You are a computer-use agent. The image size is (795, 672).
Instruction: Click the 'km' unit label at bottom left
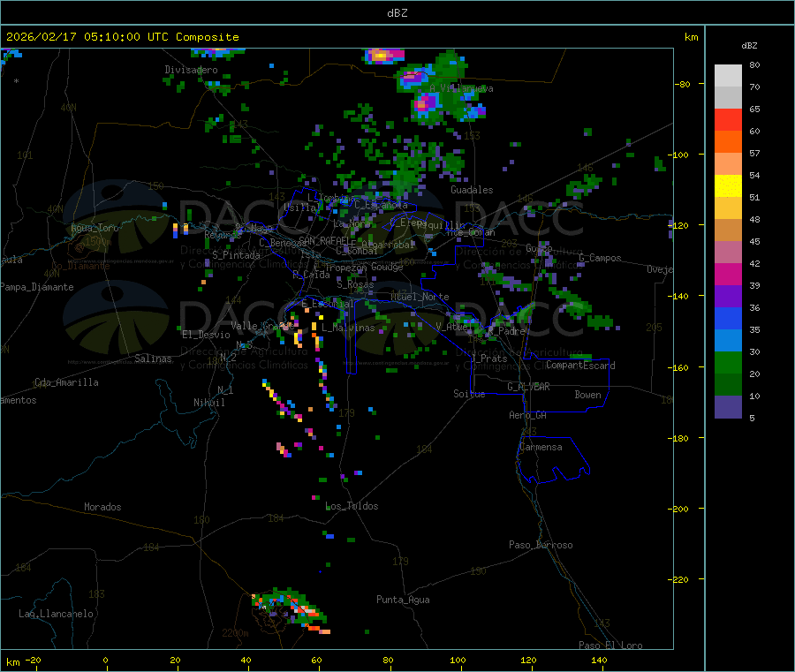12,662
